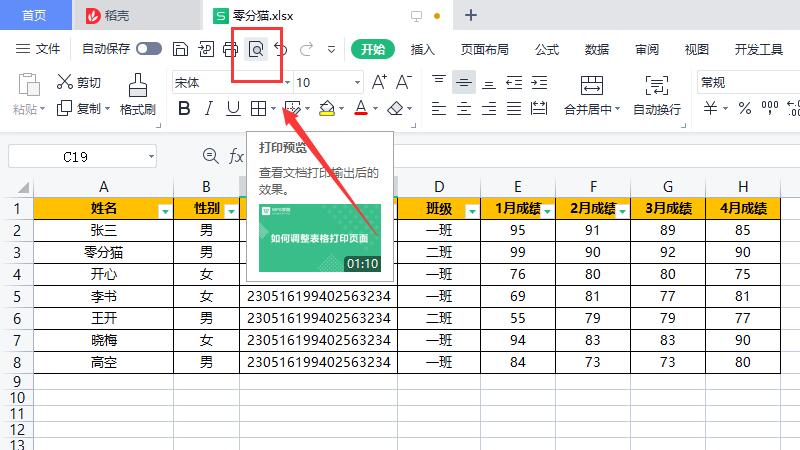Viewport: 800px width, 450px height.
Task: Click the font color A swatch
Action: click(361, 108)
